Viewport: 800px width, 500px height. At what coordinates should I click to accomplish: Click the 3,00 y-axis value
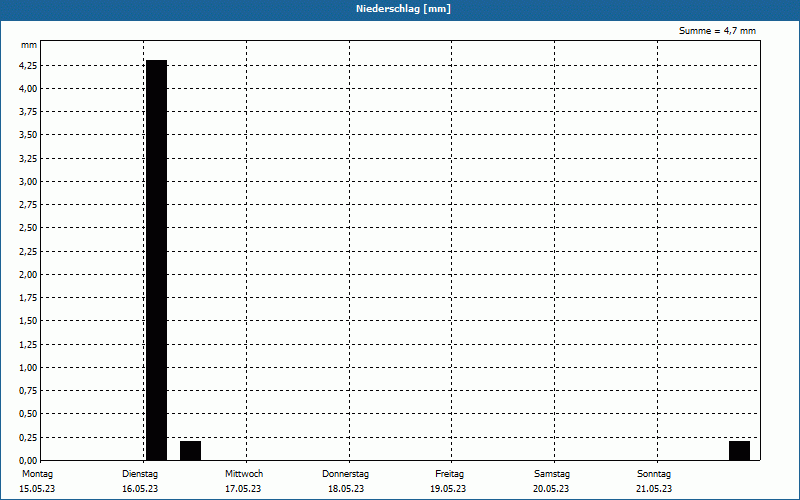pos(28,182)
